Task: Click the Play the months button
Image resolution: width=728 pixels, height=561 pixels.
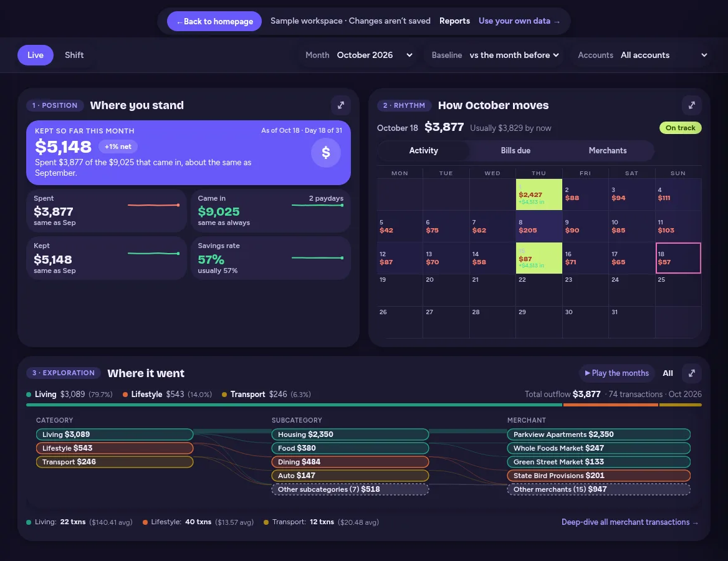Action: coord(616,373)
